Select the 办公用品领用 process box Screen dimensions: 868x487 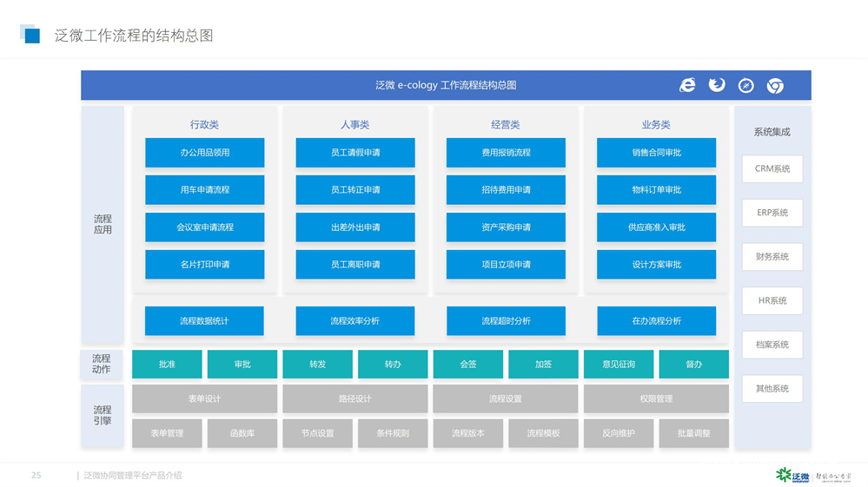tap(205, 153)
